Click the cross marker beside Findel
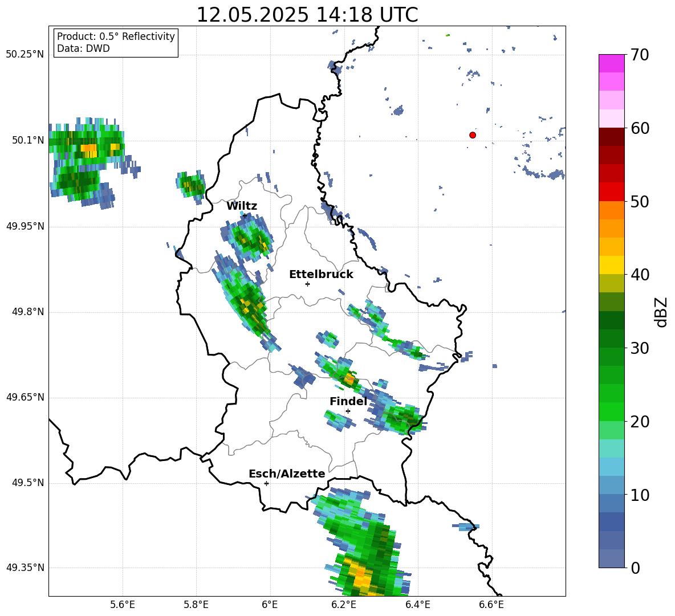675x616 pixels. tap(348, 411)
